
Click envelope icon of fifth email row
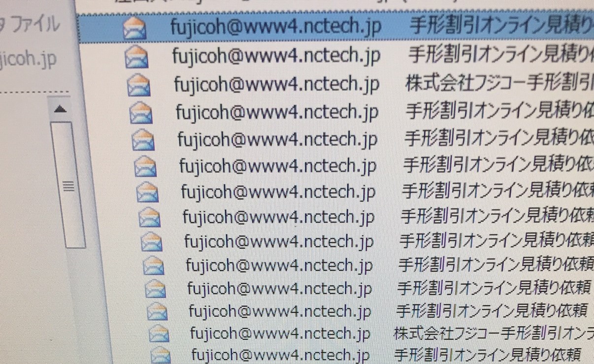coord(143,140)
